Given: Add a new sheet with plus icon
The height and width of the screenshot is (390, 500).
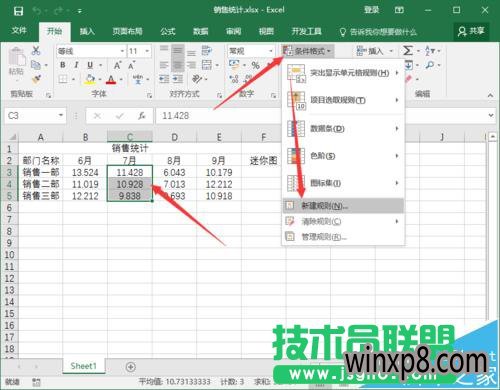Looking at the screenshot, I should point(131,367).
